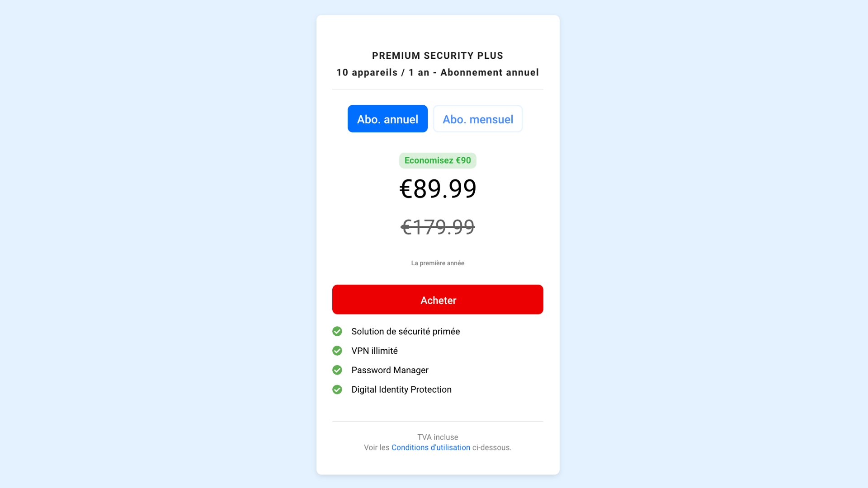Click the PREMIUM SECURITY PLUS heading

click(x=438, y=56)
